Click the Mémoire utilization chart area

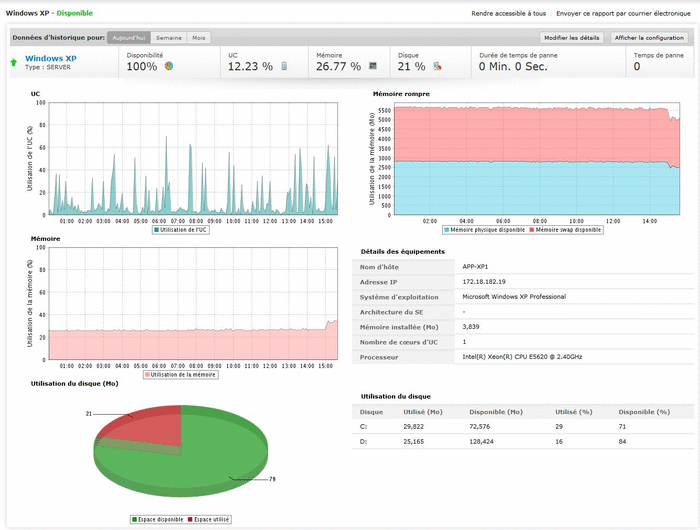pos(193,303)
